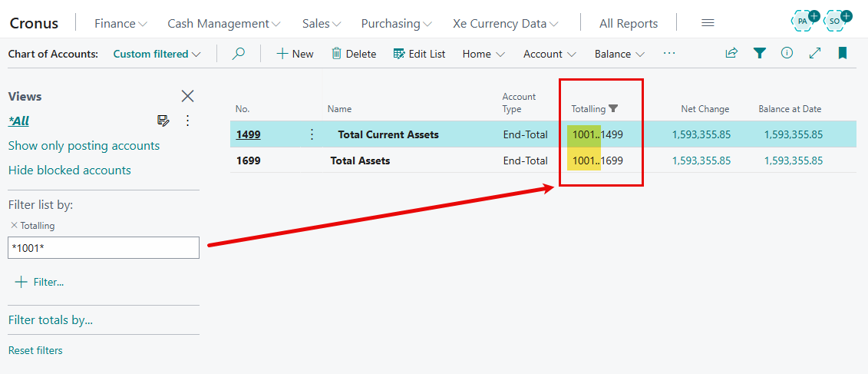Open the vertical dots menu beside All view
The height and width of the screenshot is (374, 868).
[x=187, y=121]
